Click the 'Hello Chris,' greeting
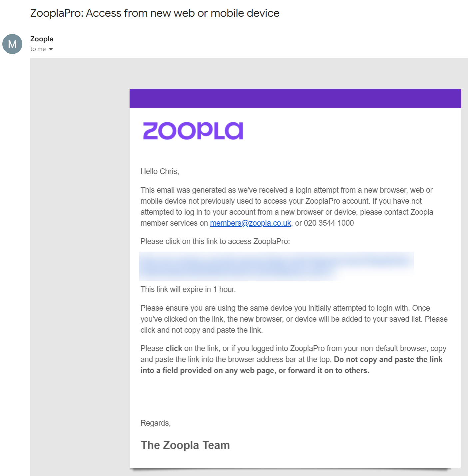Image resolution: width=468 pixels, height=476 pixels. click(x=160, y=171)
